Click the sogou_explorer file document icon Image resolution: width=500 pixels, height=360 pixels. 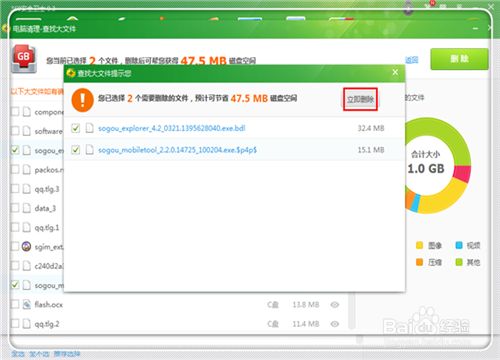point(89,128)
